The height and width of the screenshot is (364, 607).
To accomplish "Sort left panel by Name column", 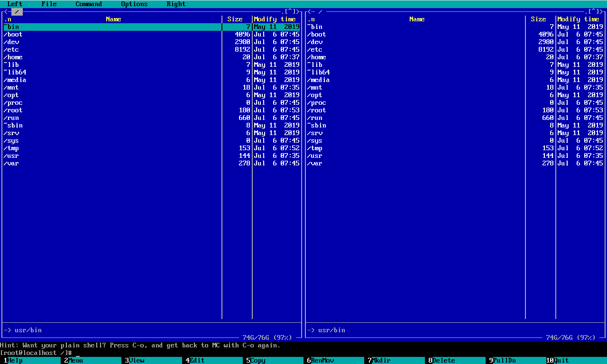I will [x=113, y=19].
